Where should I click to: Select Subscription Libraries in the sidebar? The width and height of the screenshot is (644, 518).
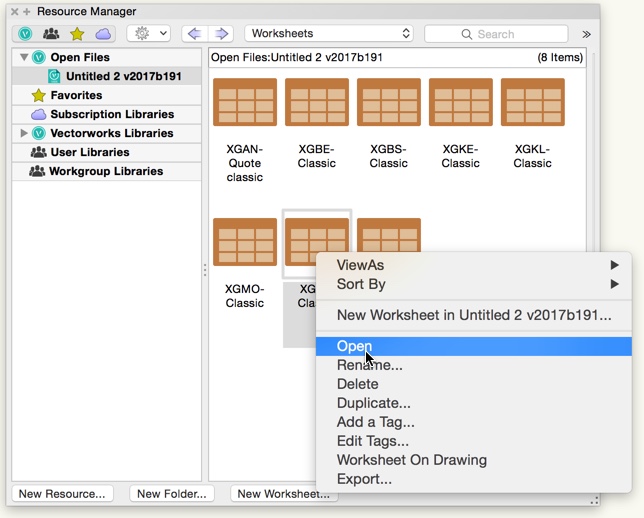coord(107,114)
